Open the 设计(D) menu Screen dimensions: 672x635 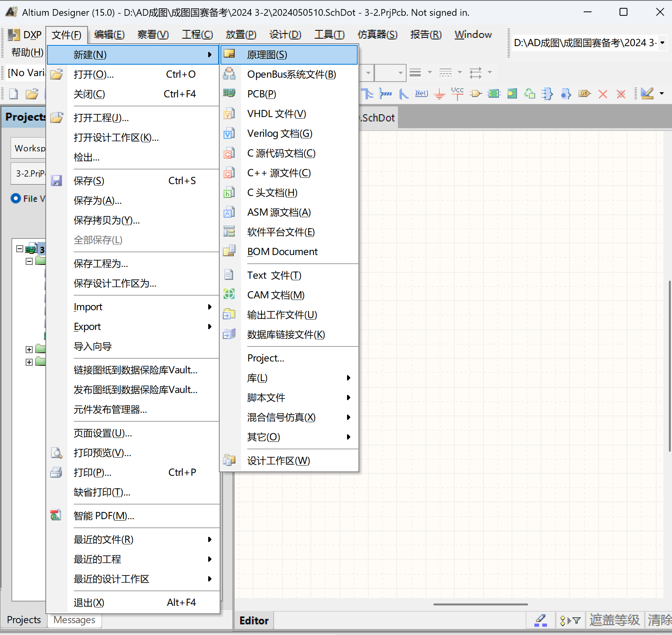[285, 35]
